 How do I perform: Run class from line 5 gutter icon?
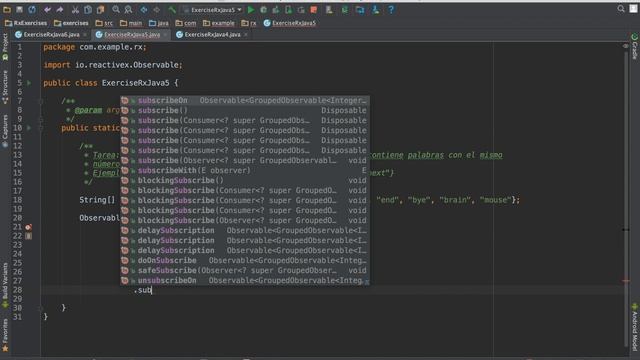[x=29, y=83]
